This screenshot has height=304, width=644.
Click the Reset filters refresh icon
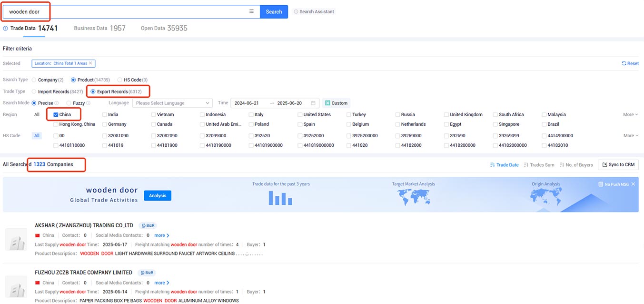624,63
